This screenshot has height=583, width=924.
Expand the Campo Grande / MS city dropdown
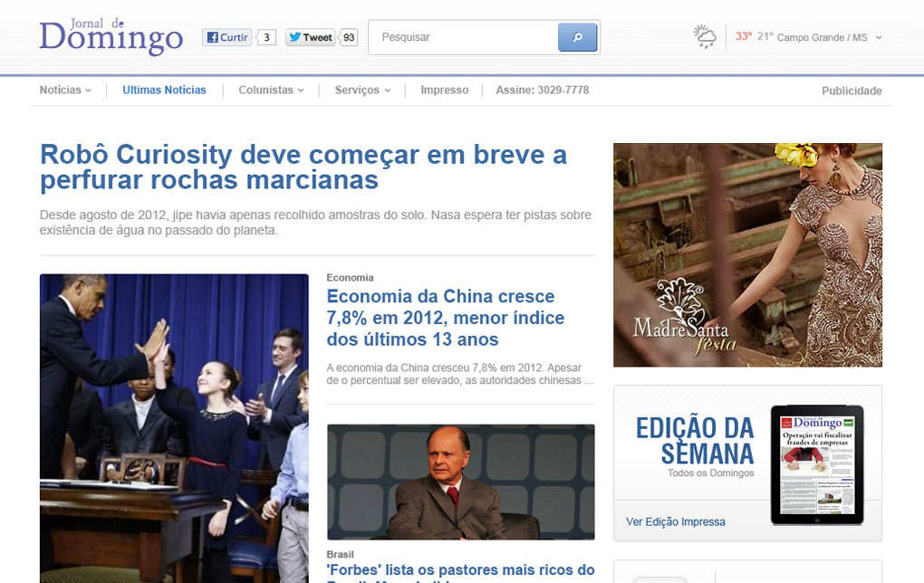pyautogui.click(x=879, y=37)
